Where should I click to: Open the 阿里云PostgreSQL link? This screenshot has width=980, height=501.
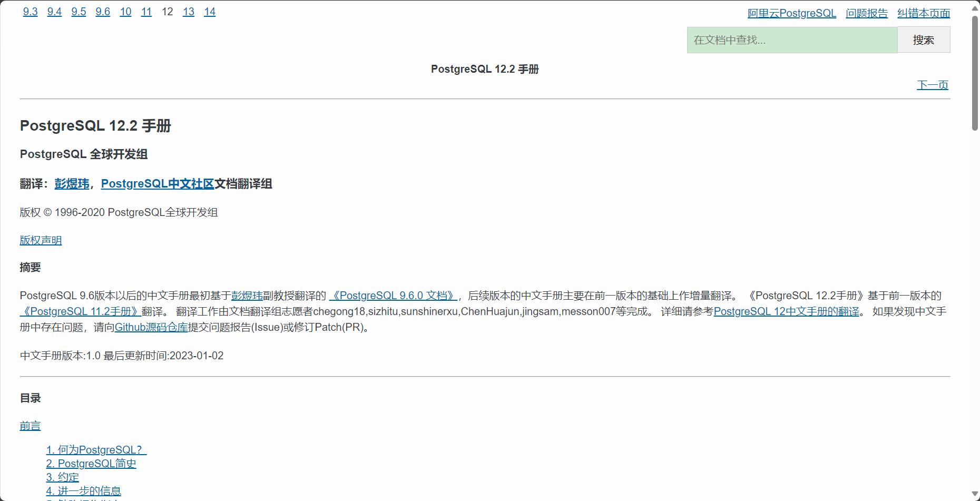coord(792,13)
